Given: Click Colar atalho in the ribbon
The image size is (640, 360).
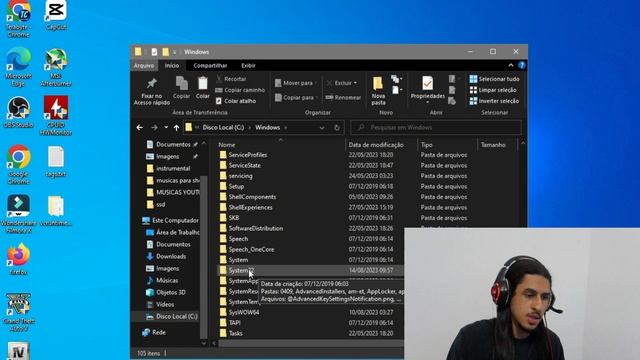Looking at the screenshot, I should click(236, 101).
